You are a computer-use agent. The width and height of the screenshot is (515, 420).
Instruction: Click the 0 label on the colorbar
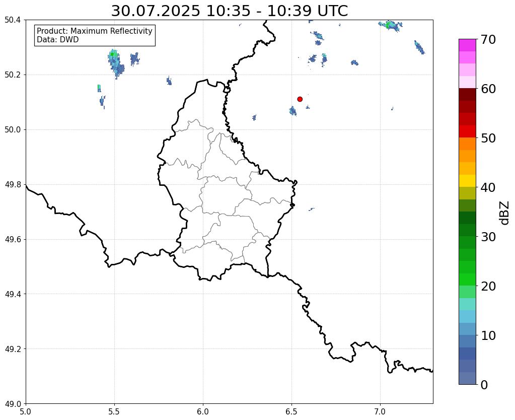(x=484, y=385)
